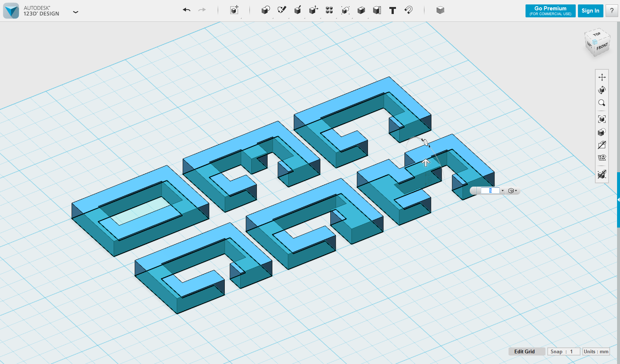The height and width of the screenshot is (364, 620).
Task: Click the extrude direction arrow manipulator
Action: [x=426, y=163]
